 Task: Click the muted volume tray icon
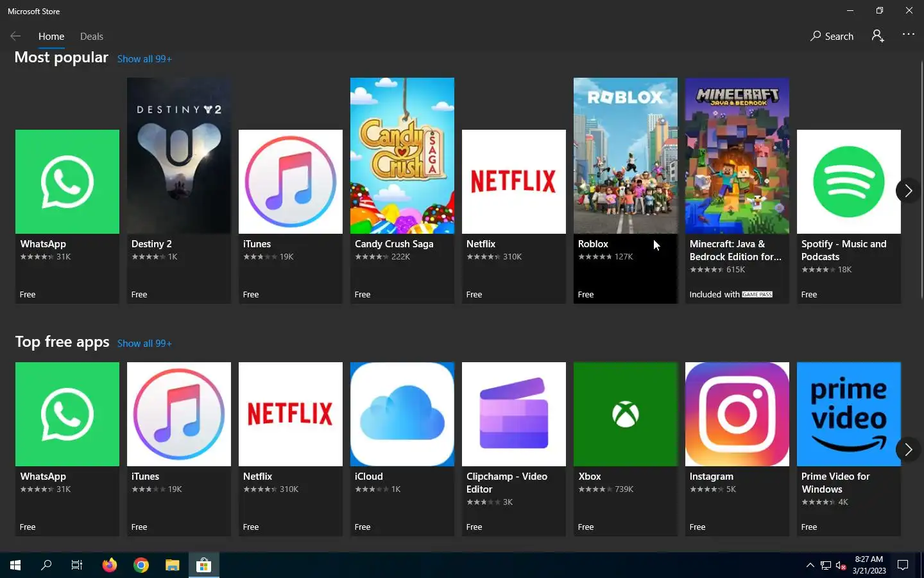(x=841, y=566)
